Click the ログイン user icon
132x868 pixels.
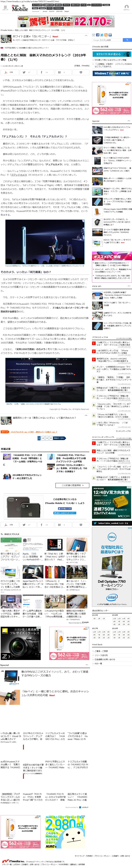point(126,7)
